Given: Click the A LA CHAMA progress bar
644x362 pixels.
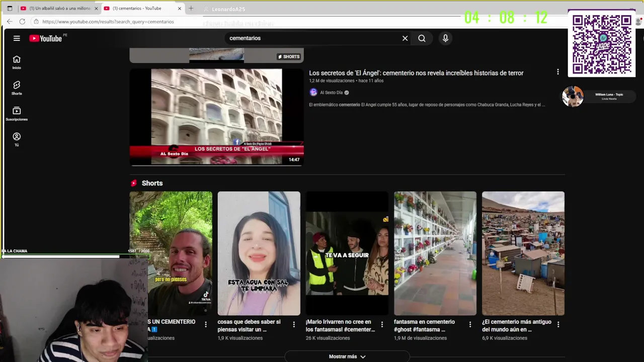Looking at the screenshot, I should coord(75,256).
